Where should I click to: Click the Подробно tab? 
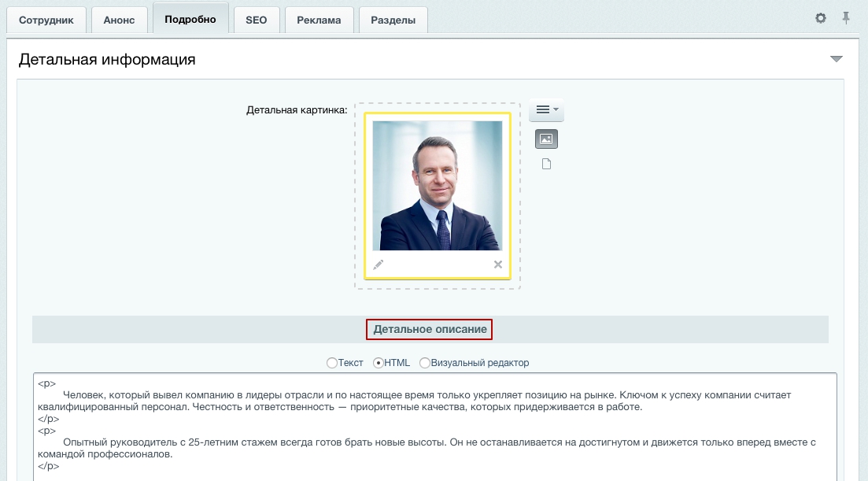pyautogui.click(x=190, y=20)
